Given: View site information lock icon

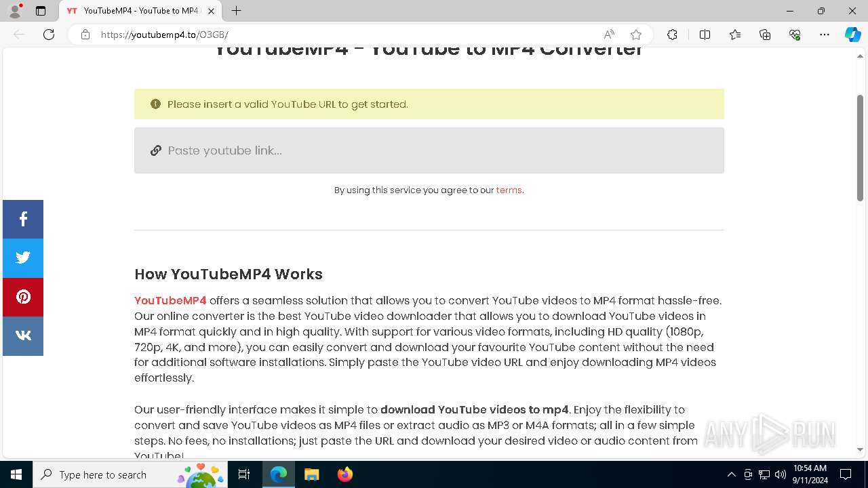Looking at the screenshot, I should [x=85, y=35].
